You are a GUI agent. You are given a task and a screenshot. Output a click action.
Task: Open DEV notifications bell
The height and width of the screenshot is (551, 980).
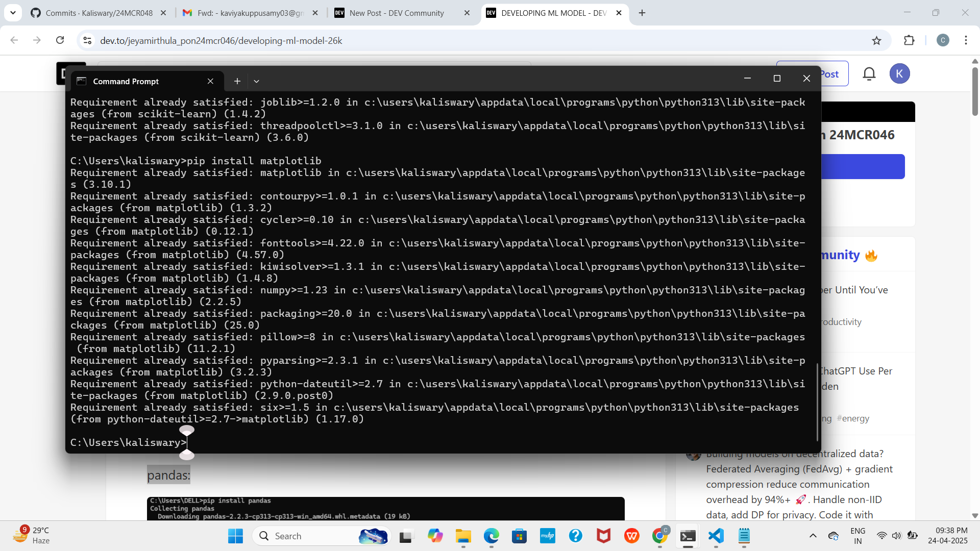[x=869, y=74]
